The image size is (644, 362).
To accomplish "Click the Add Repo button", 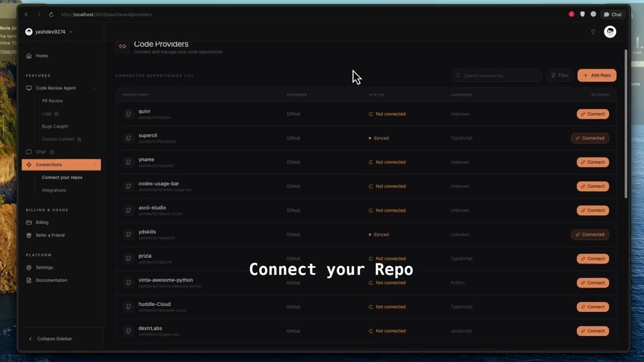I will (x=597, y=75).
